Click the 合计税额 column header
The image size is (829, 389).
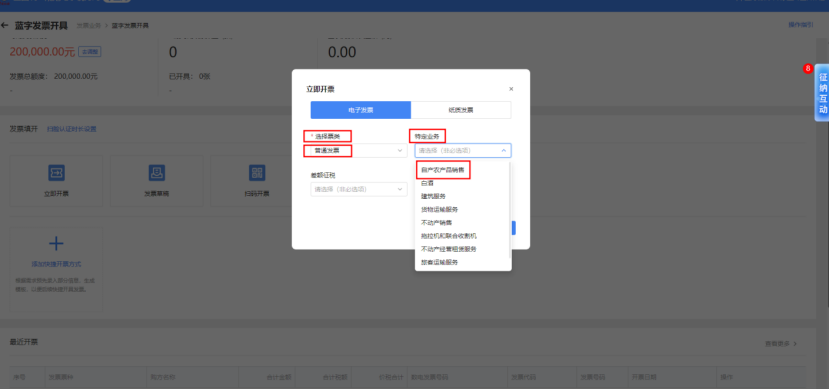click(x=335, y=377)
